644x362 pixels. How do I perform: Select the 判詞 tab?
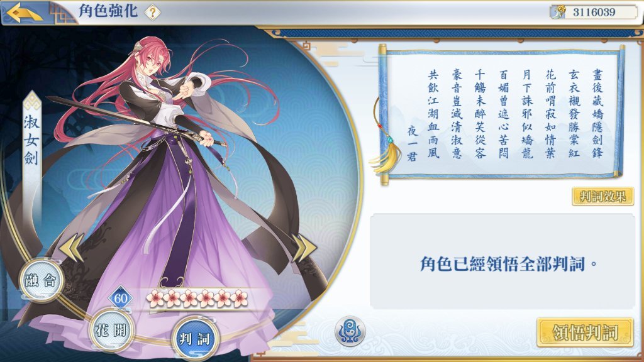[x=195, y=339]
